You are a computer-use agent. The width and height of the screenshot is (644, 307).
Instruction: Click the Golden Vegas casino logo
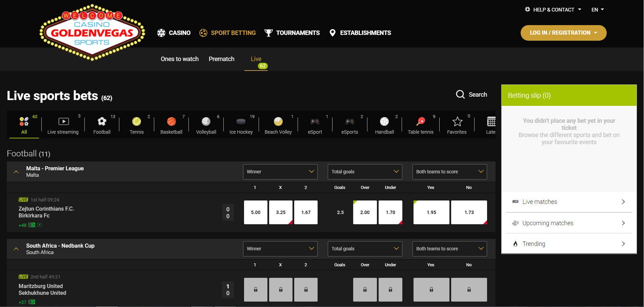click(92, 33)
